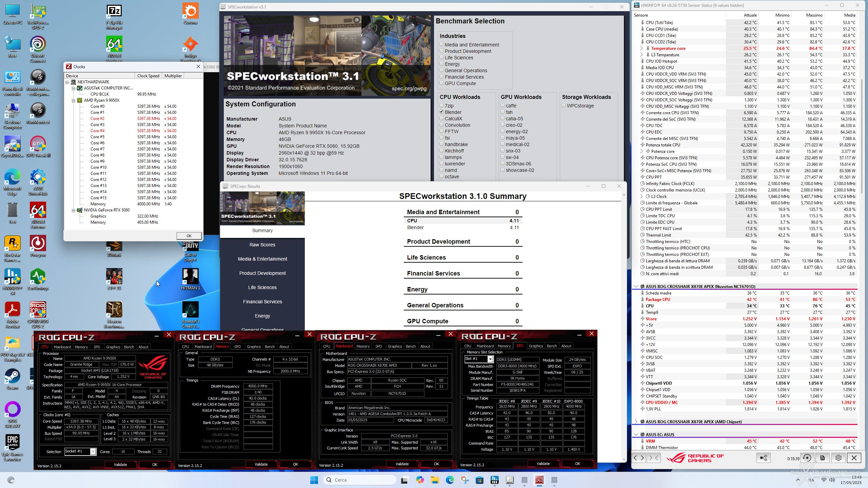Open Corona benchmark desktop icon
Viewport: 868px width, 488px height.
point(190,14)
